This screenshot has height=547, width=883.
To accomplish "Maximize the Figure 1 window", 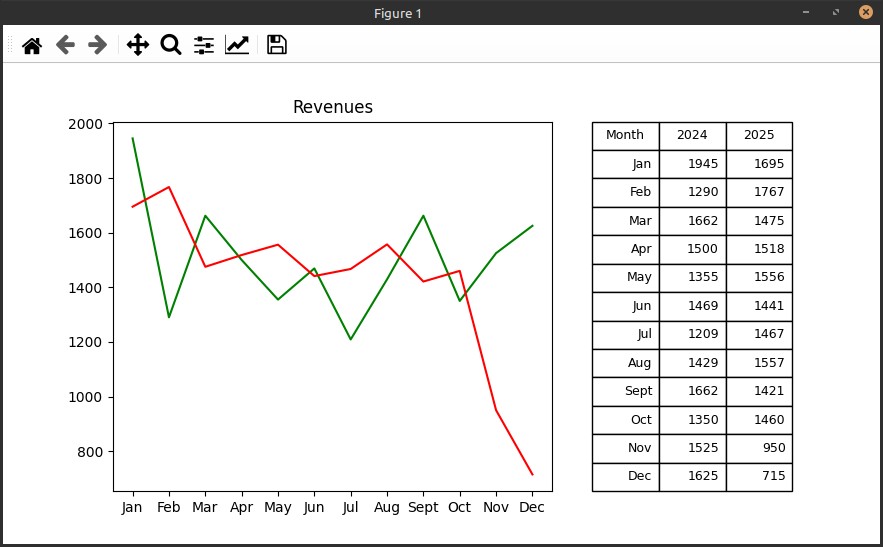I will [x=836, y=12].
